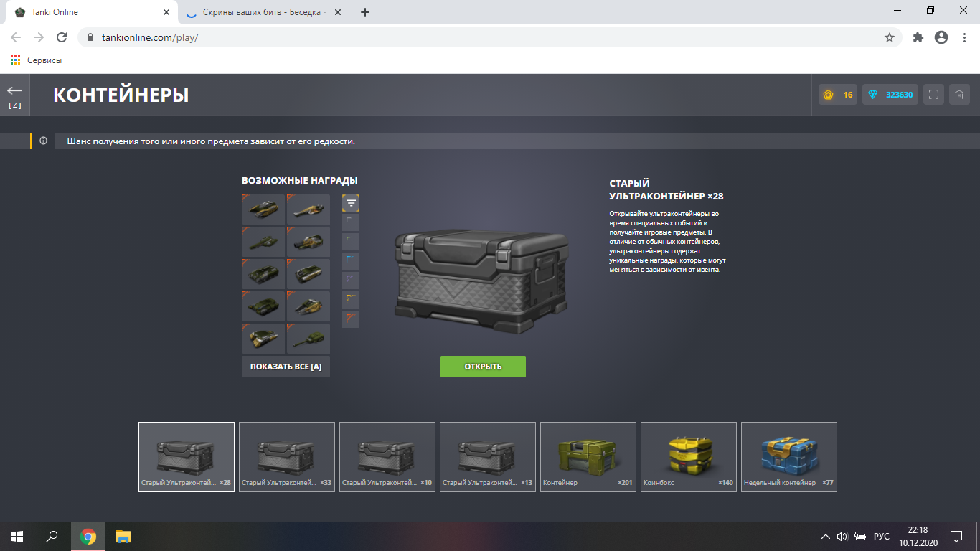The height and width of the screenshot is (551, 980).
Task: Filter rewards by yellow rarity corner
Action: 351,300
